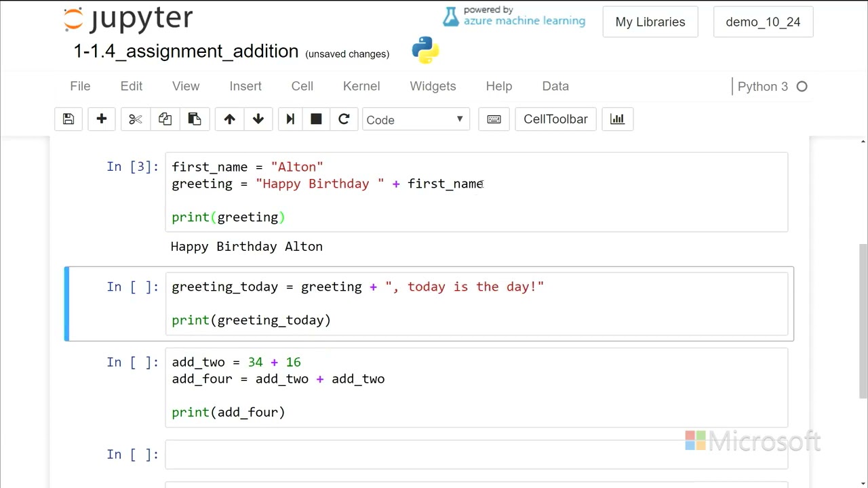Click inside the first_name "Alton" code cell
This screenshot has height=488, width=868.
click(476, 192)
